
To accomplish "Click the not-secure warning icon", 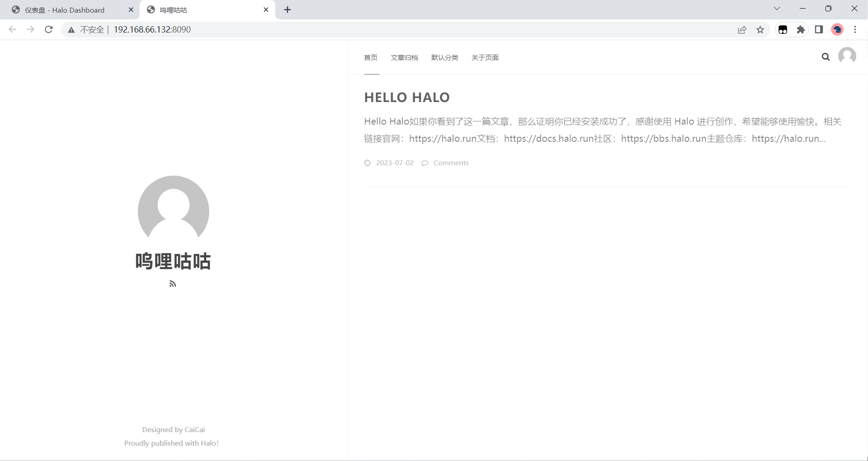I will click(71, 30).
